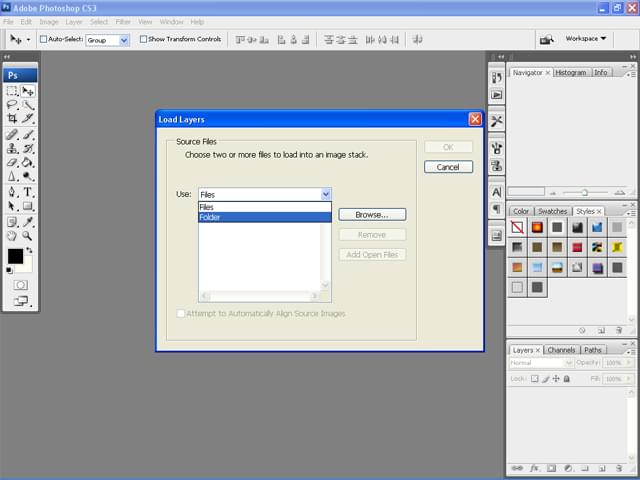Screen dimensions: 640x480
Task: Switch to the Histogram tab
Action: 571,73
